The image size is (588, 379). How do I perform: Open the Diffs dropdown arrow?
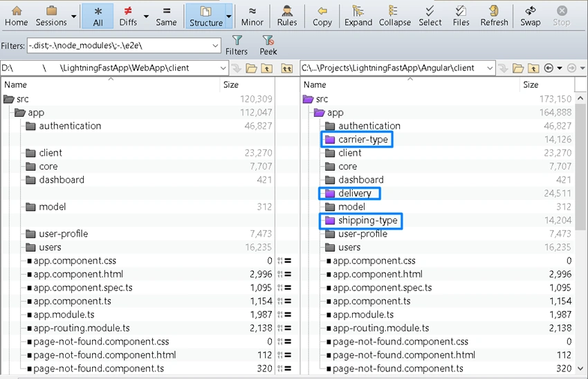146,16
